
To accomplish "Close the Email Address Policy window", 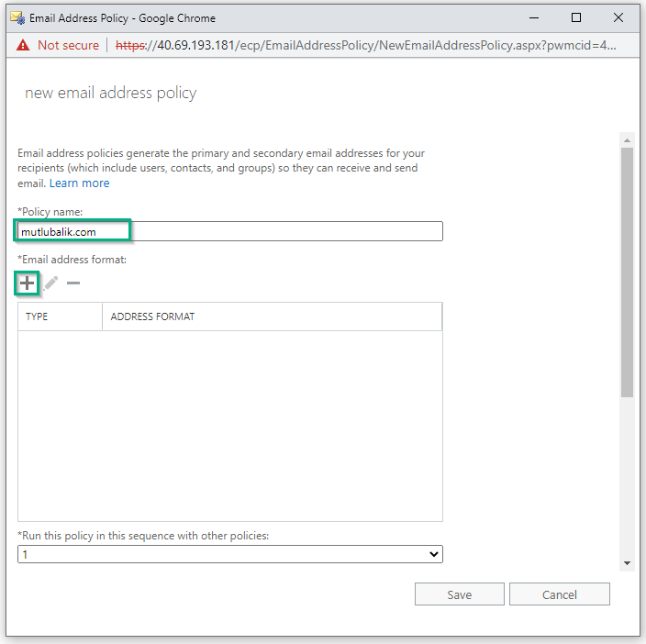I will pyautogui.click(x=618, y=17).
